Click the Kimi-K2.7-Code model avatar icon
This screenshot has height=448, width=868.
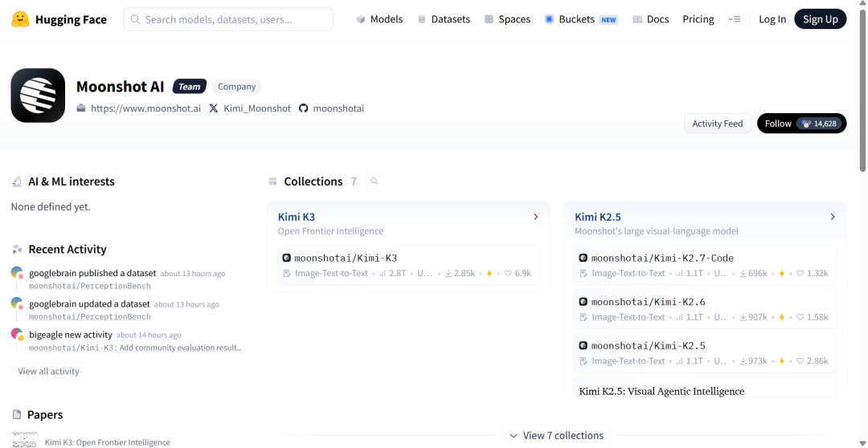583,258
